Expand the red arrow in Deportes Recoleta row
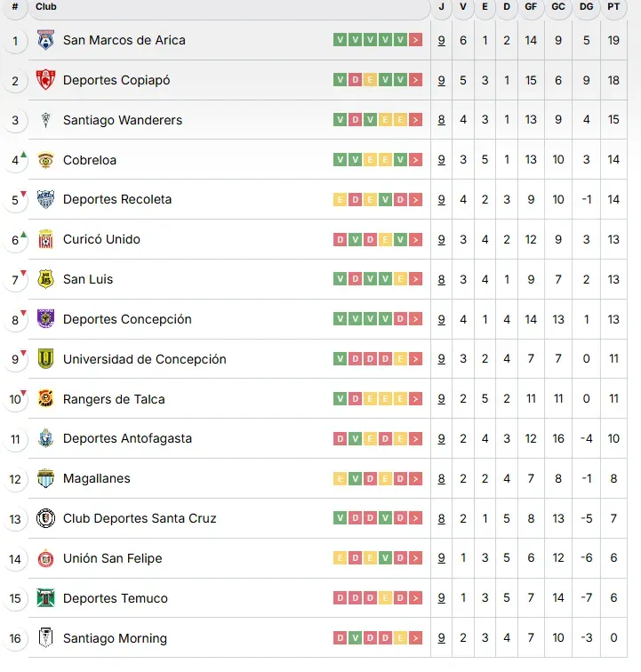 (416, 200)
